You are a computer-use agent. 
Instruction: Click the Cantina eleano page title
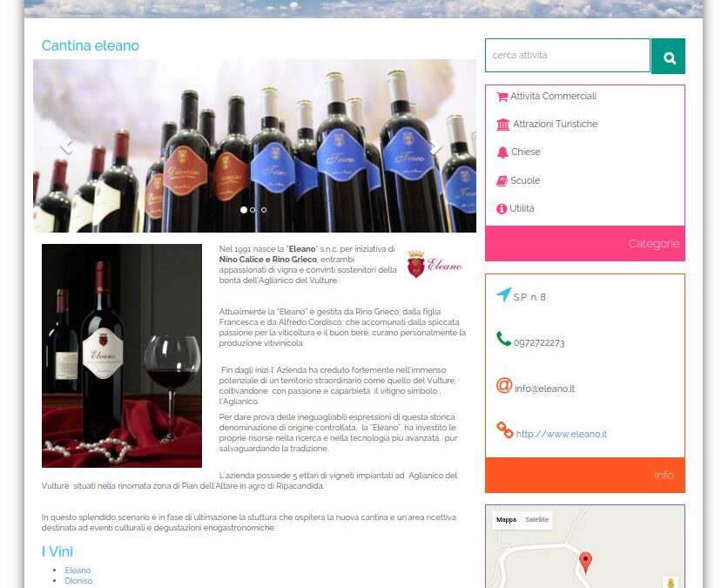91,45
